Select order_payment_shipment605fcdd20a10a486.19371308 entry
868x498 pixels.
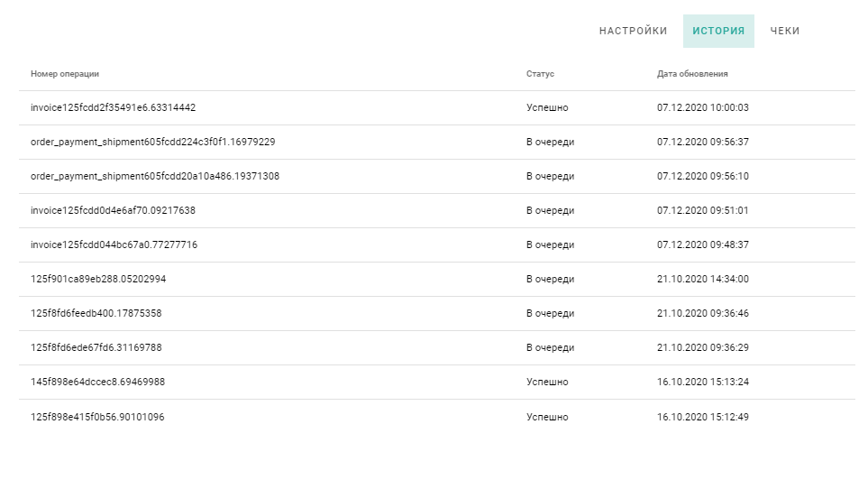pos(437,176)
